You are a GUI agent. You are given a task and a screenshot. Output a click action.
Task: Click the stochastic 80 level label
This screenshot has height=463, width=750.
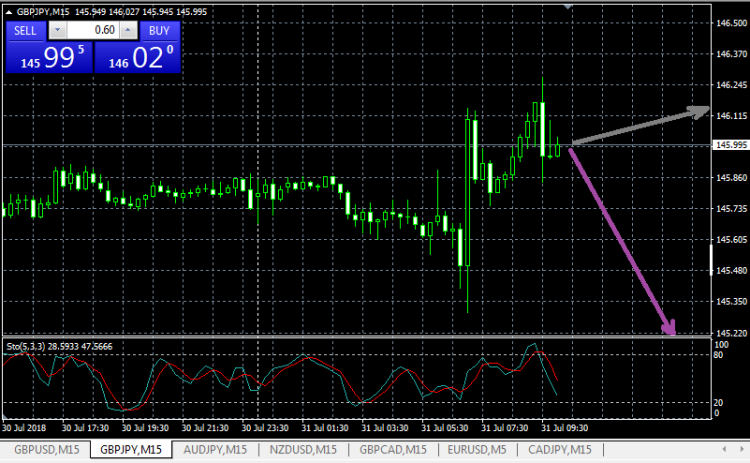[718, 355]
